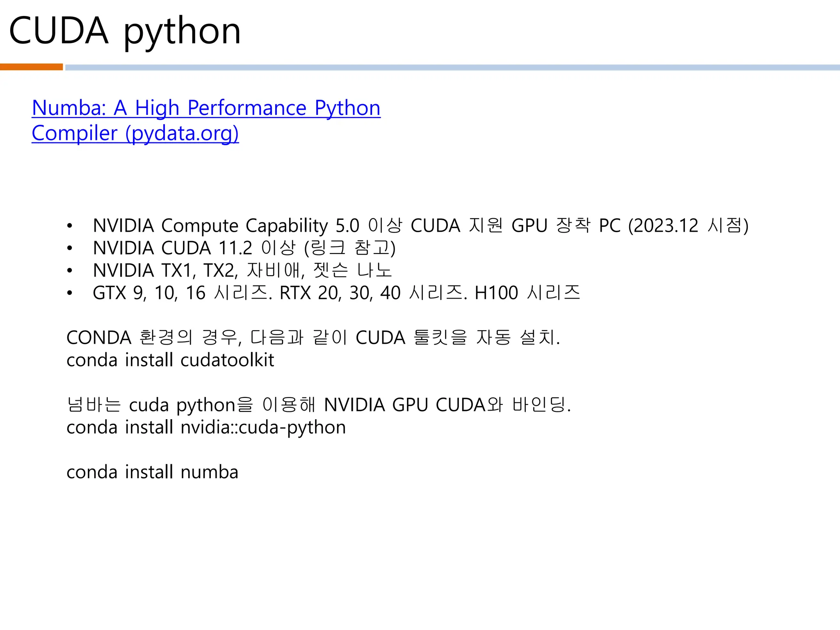The height and width of the screenshot is (630, 840).
Task: Click the 'H100 시리즈' text
Action: (527, 293)
